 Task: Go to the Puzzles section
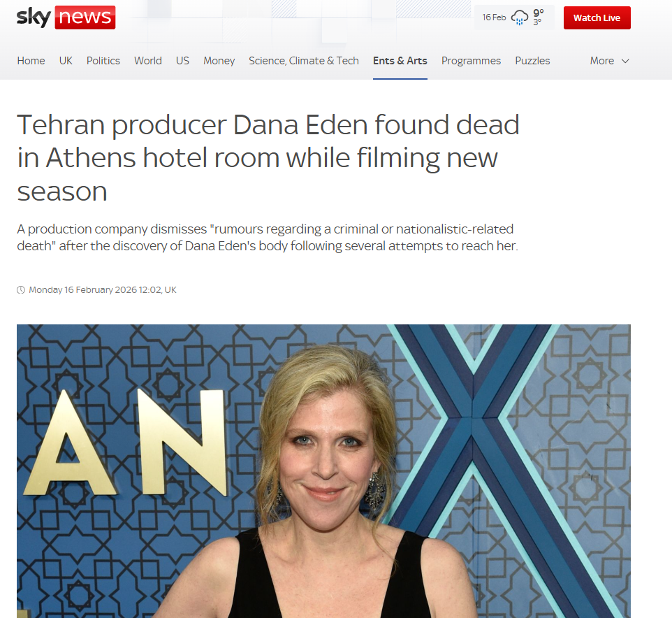click(532, 61)
